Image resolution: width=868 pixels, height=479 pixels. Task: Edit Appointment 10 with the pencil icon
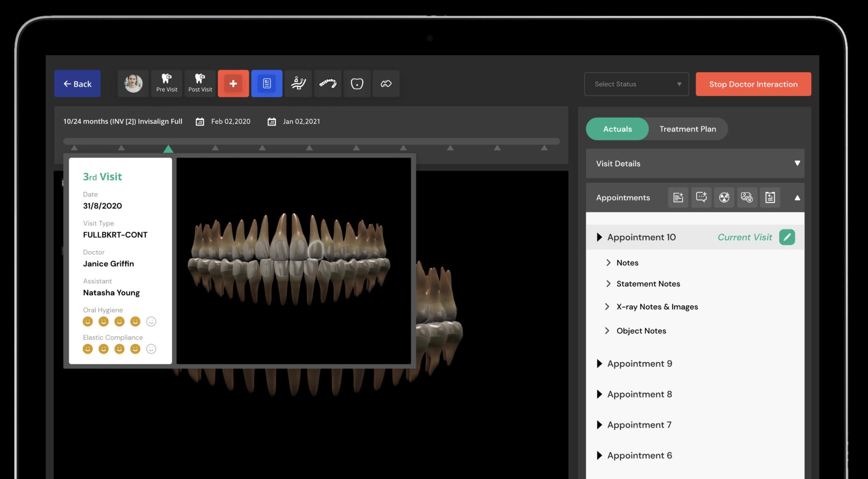coord(787,237)
